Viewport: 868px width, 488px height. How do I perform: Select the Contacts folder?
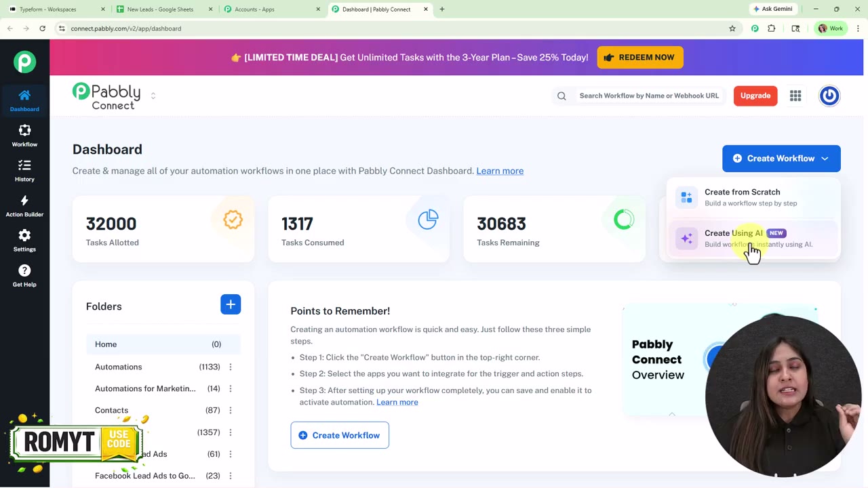pos(111,410)
